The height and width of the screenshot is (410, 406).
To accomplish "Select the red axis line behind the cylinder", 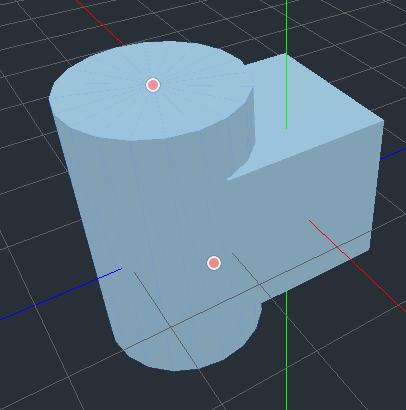I will tap(101, 23).
